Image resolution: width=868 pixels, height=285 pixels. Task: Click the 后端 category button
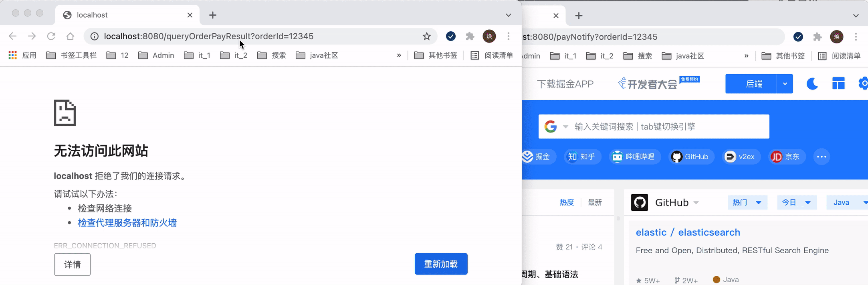(751, 84)
